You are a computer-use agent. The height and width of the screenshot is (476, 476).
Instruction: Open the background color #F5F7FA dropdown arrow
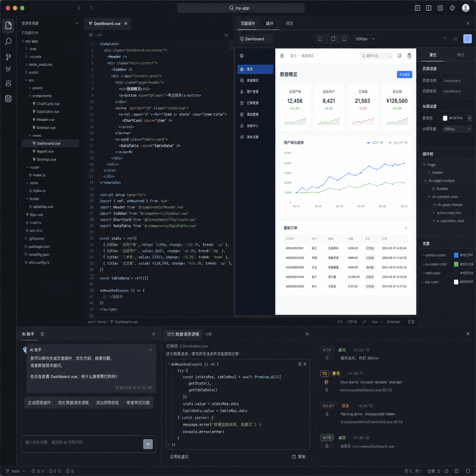click(x=469, y=118)
